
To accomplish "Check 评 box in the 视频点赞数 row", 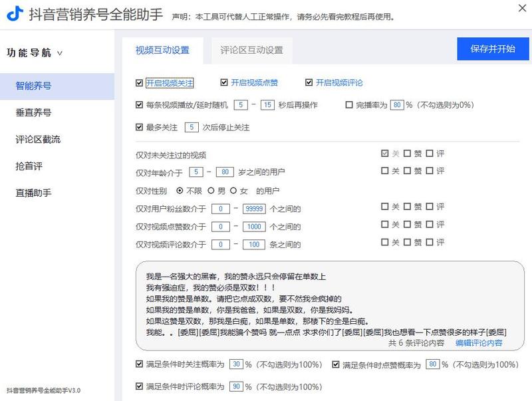I will coord(430,224).
